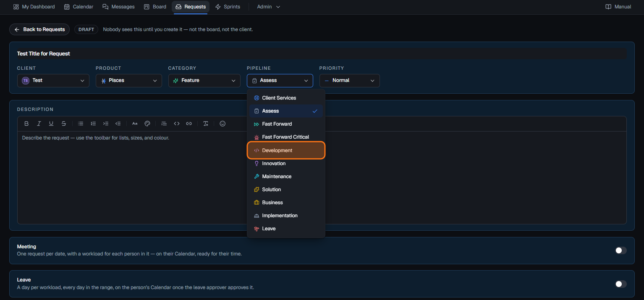Apply italic formatting in description toolbar
Viewport: 644px width, 300px height.
click(x=39, y=124)
